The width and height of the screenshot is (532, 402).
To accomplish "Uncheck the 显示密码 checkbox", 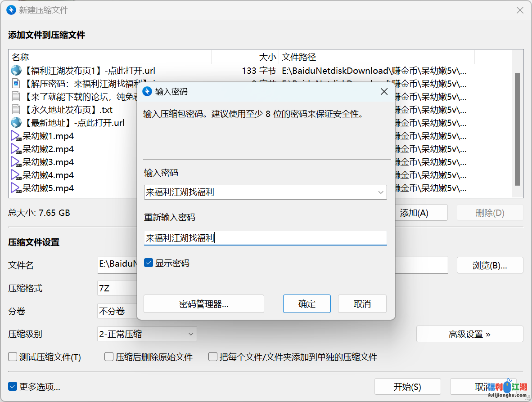I will (x=149, y=263).
